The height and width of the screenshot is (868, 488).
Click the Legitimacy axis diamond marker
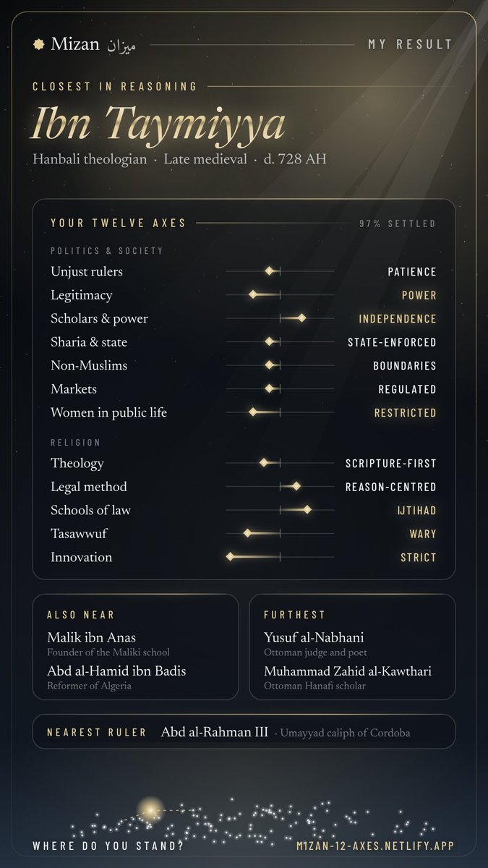pyautogui.click(x=253, y=295)
